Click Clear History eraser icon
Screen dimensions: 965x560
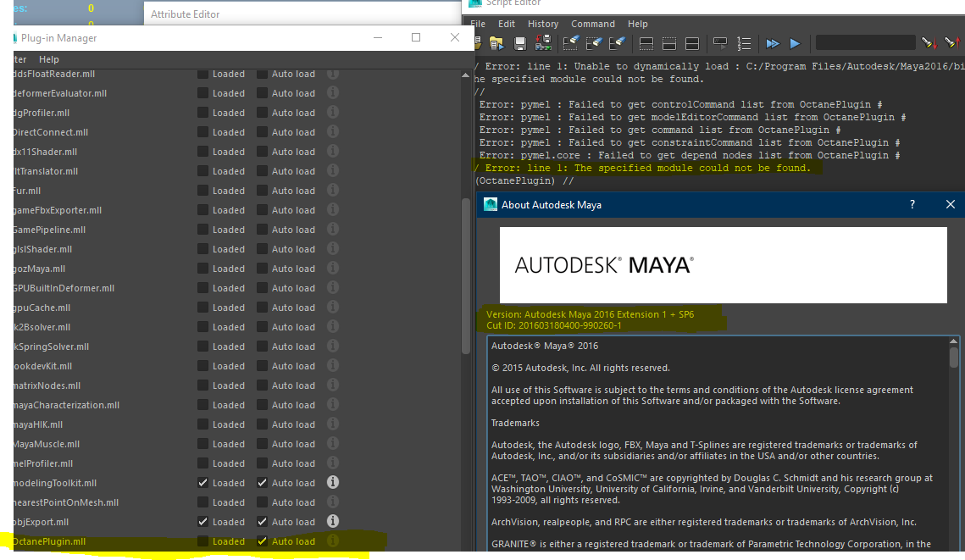tap(570, 43)
